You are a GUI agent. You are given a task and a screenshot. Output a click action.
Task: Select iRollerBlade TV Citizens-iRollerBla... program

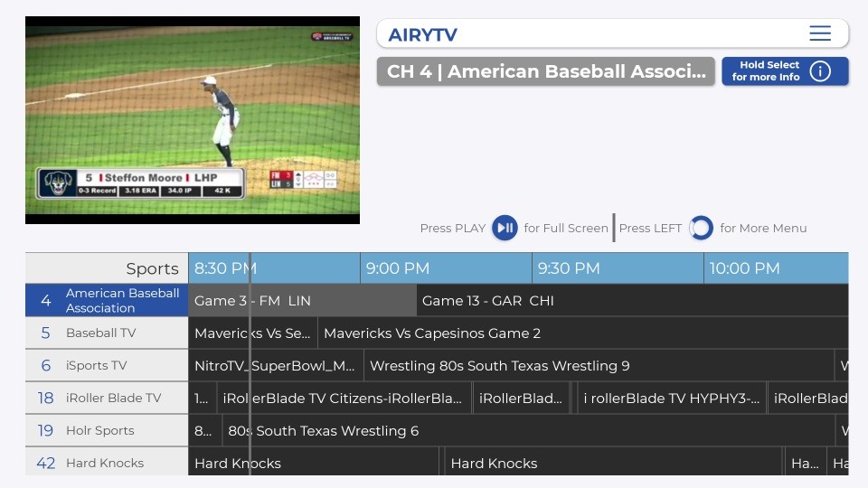coord(344,398)
